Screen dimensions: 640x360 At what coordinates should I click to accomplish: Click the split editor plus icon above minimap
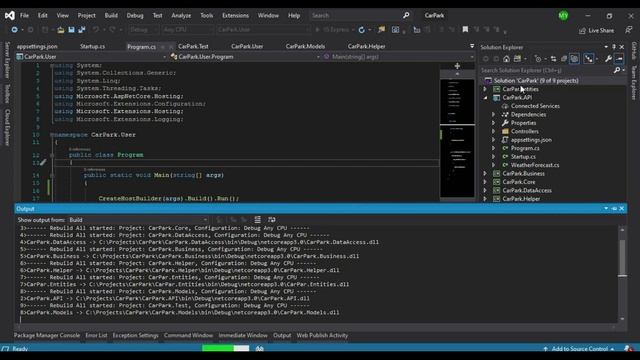point(457,66)
